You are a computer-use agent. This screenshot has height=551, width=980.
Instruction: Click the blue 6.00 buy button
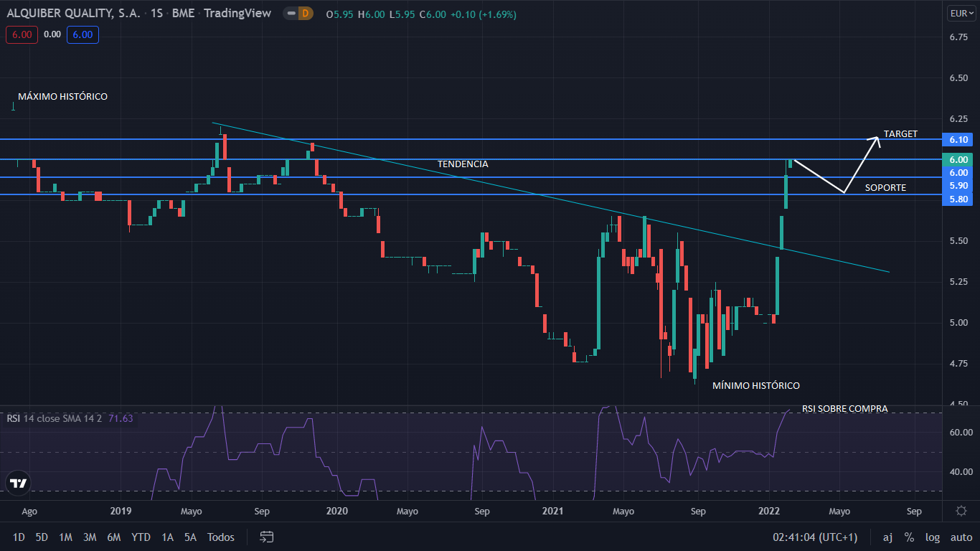pyautogui.click(x=83, y=34)
